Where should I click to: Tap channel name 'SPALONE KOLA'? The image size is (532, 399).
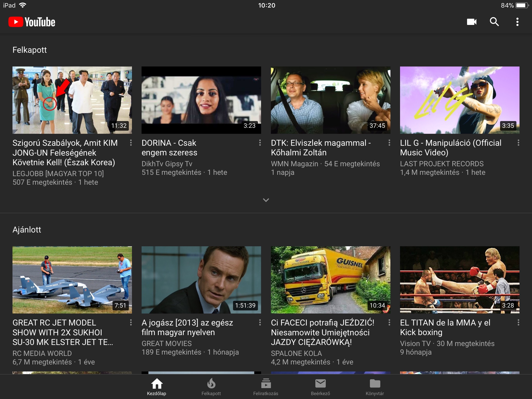tap(296, 353)
